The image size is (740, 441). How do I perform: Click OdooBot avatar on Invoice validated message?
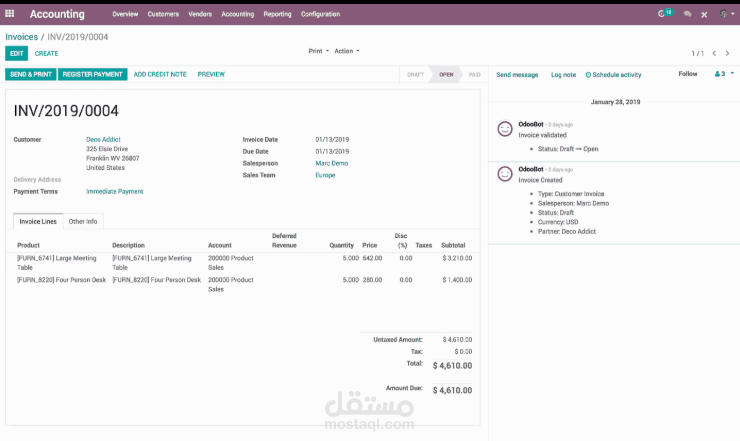coord(505,128)
